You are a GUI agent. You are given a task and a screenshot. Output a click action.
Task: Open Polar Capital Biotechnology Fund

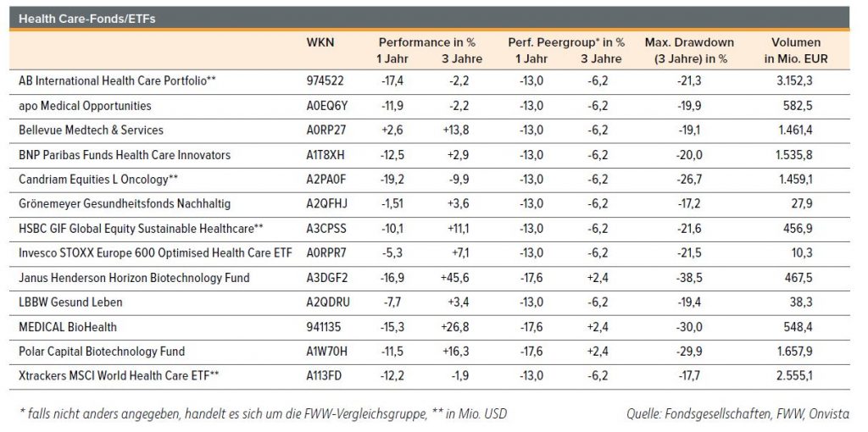click(102, 352)
